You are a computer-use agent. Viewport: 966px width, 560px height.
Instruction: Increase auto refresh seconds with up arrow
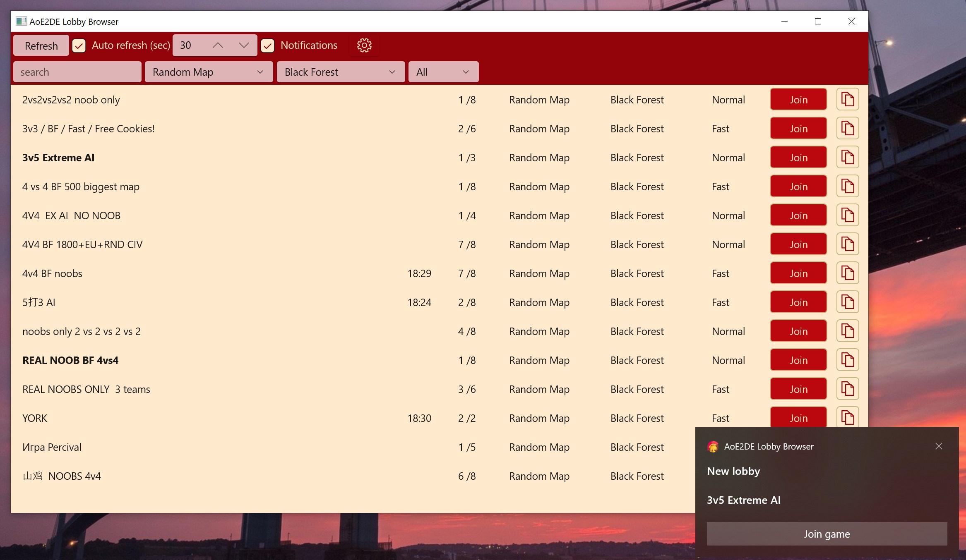(218, 45)
